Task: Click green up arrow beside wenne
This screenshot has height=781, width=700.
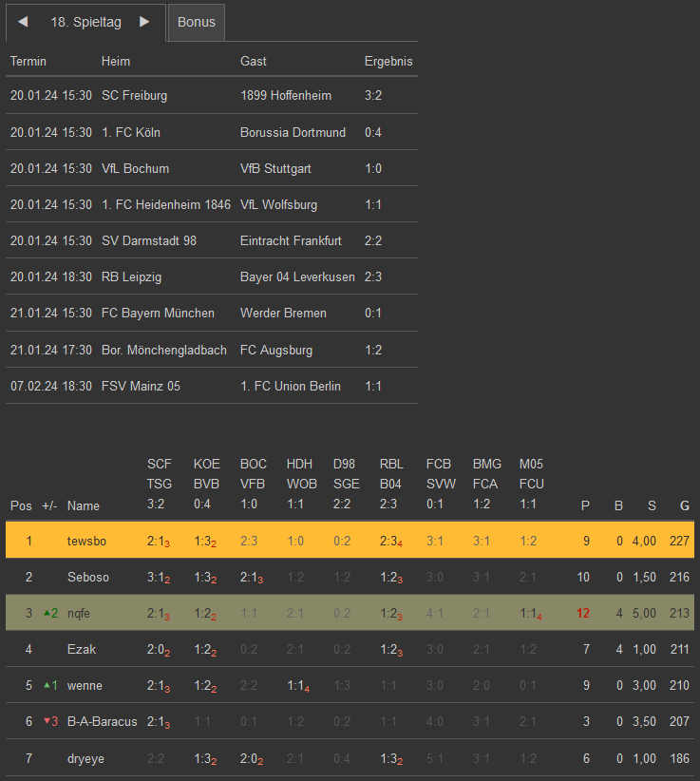Action: [x=47, y=685]
